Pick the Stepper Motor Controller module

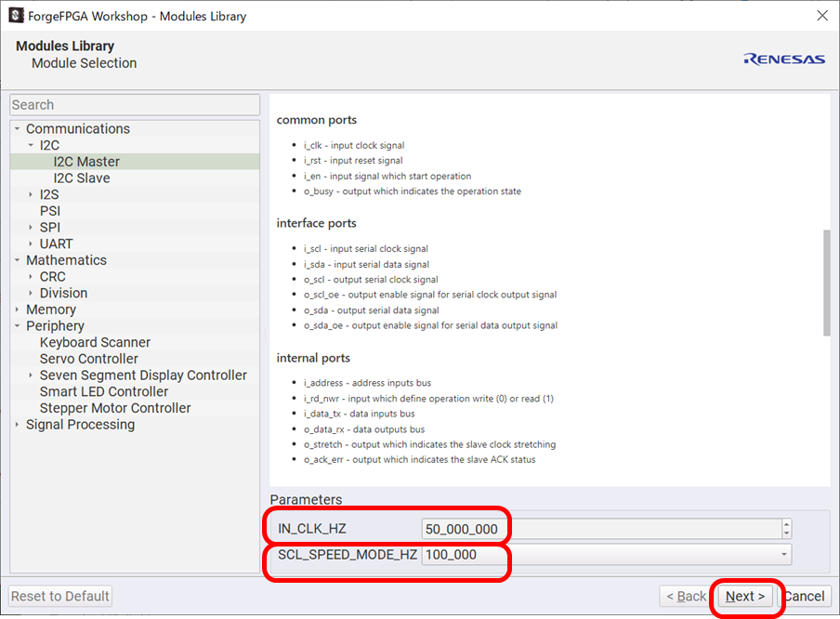[x=115, y=408]
